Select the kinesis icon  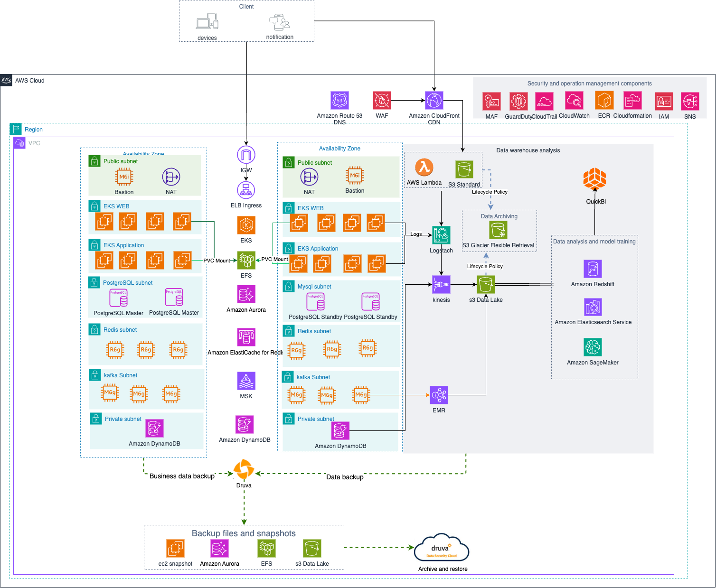pos(441,284)
